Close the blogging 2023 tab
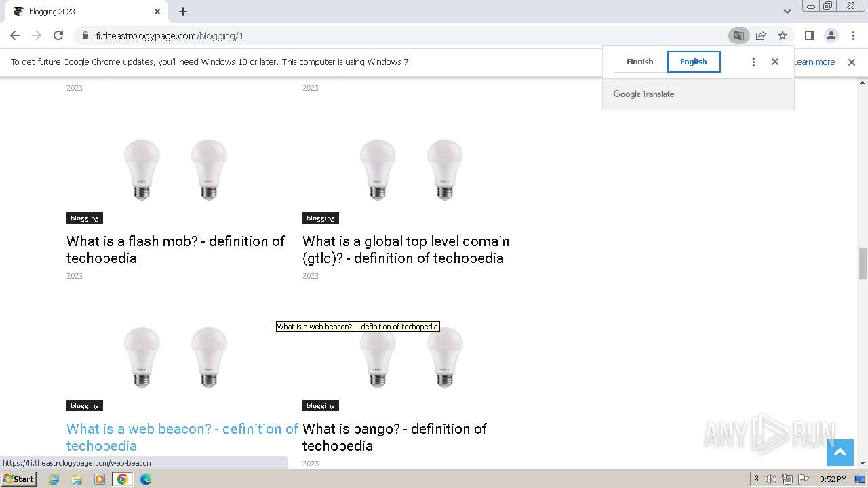This screenshot has width=868, height=488. (x=157, y=12)
